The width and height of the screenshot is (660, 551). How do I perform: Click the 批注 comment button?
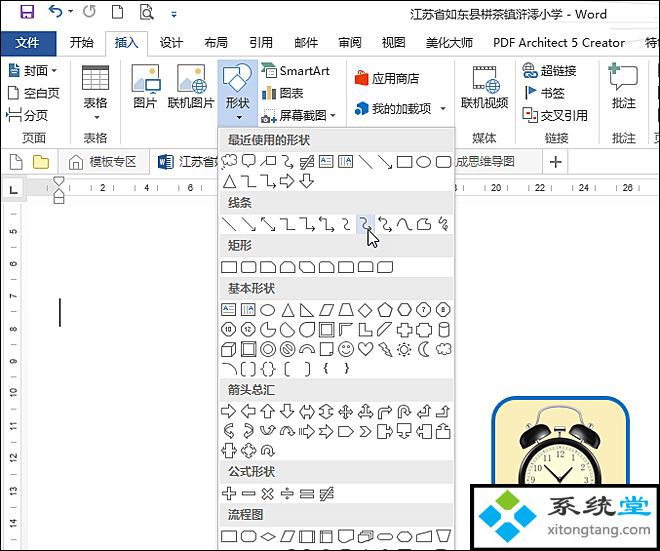click(623, 86)
